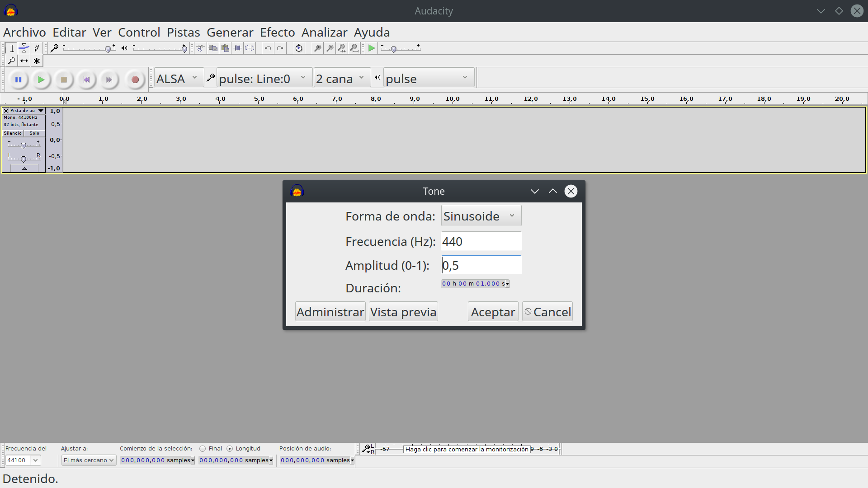
Task: Select the Time Shift arrows tool
Action: point(24,61)
